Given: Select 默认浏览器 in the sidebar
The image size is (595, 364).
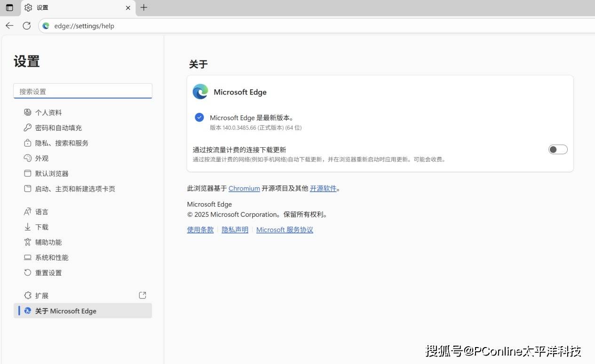Looking at the screenshot, I should pos(52,174).
